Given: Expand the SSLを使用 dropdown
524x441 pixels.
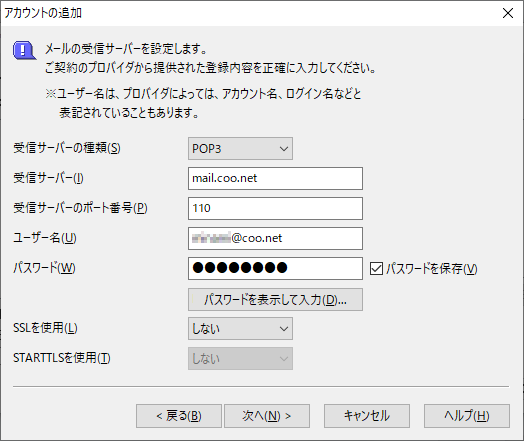Looking at the screenshot, I should point(240,329).
